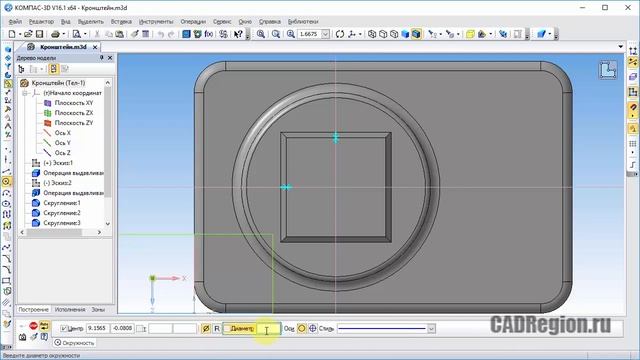Image resolution: width=640 pixels, height=360 pixels.
Task: Open the orientation axes dropdown arrow
Action: click(360, 34)
